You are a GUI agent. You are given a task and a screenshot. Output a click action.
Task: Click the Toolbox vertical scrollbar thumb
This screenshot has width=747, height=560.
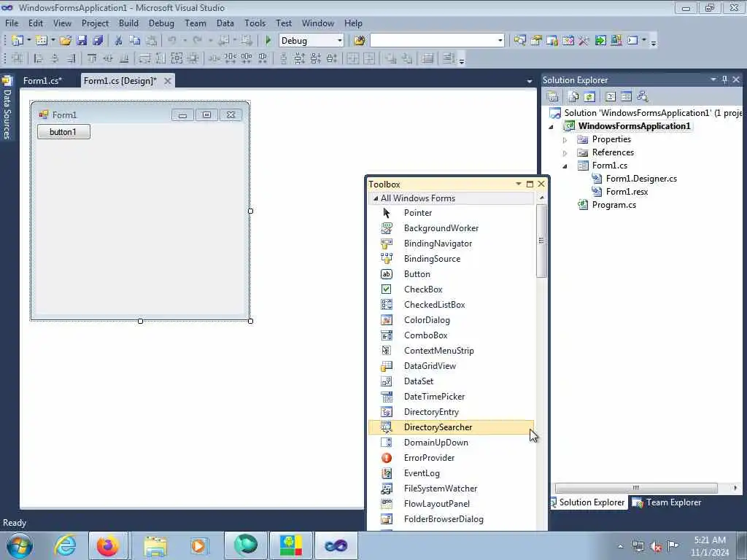point(541,241)
